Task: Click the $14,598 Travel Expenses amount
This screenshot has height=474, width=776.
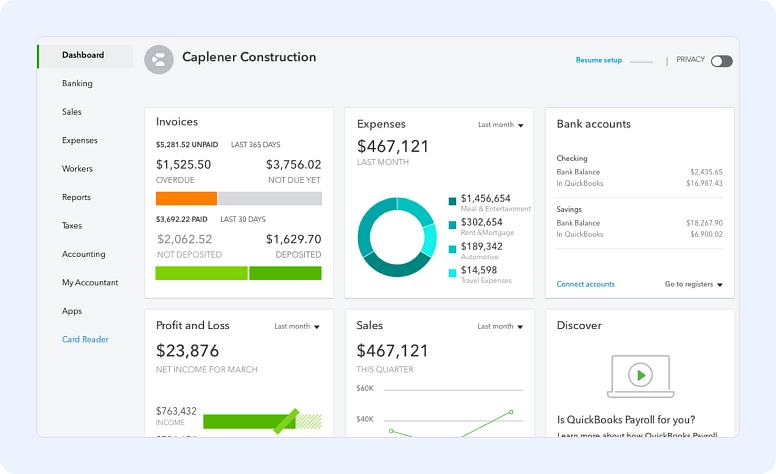Action: pos(479,270)
